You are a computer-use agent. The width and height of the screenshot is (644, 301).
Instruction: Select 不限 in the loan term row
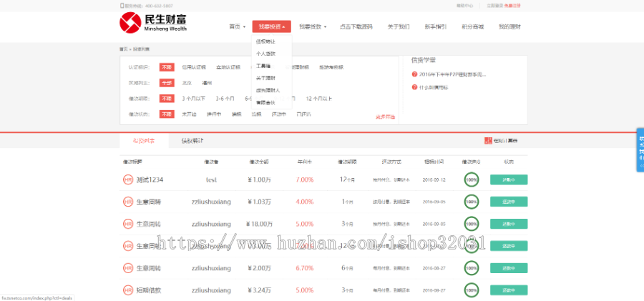pyautogui.click(x=167, y=99)
